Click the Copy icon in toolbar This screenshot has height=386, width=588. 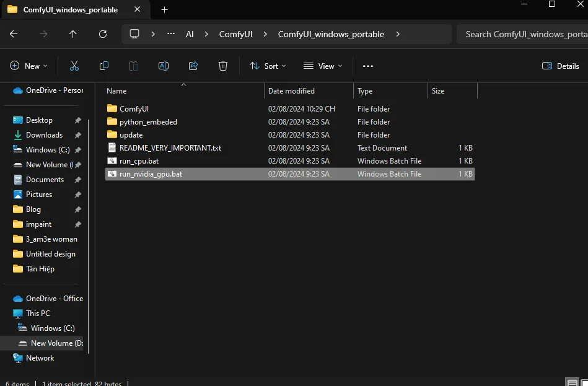point(104,66)
